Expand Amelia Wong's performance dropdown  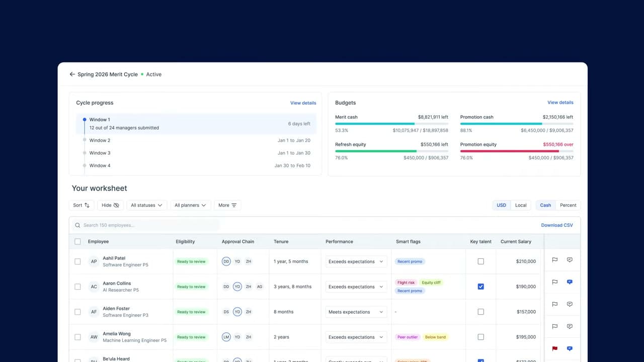[356, 337]
